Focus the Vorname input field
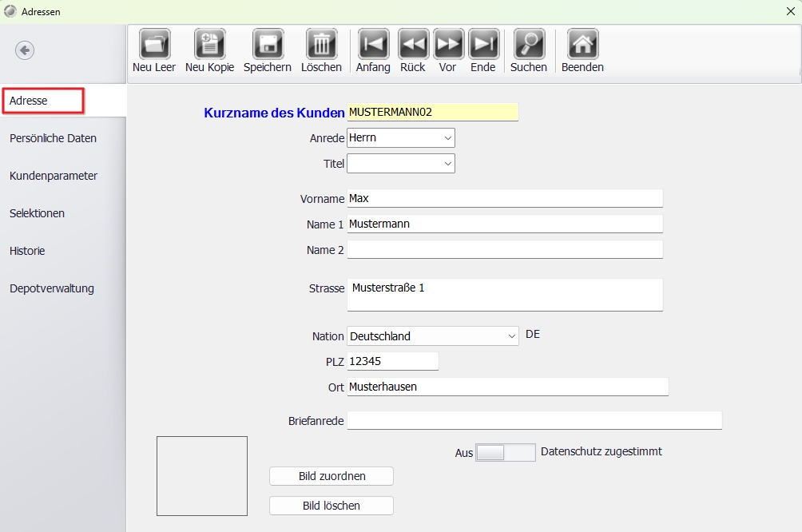The height and width of the screenshot is (532, 802). (505, 198)
